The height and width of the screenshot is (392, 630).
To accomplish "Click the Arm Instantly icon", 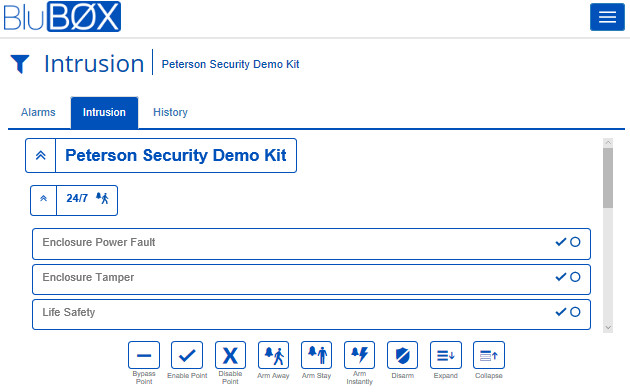I will (x=359, y=355).
